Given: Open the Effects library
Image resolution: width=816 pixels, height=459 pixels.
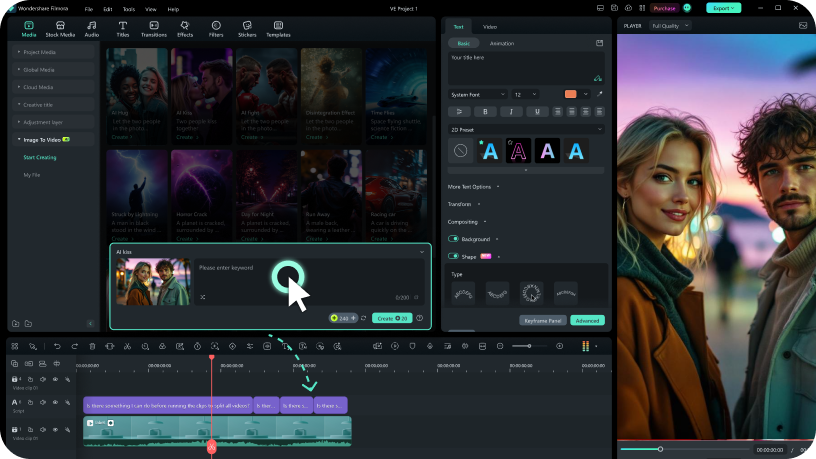Looking at the screenshot, I should click(x=185, y=29).
